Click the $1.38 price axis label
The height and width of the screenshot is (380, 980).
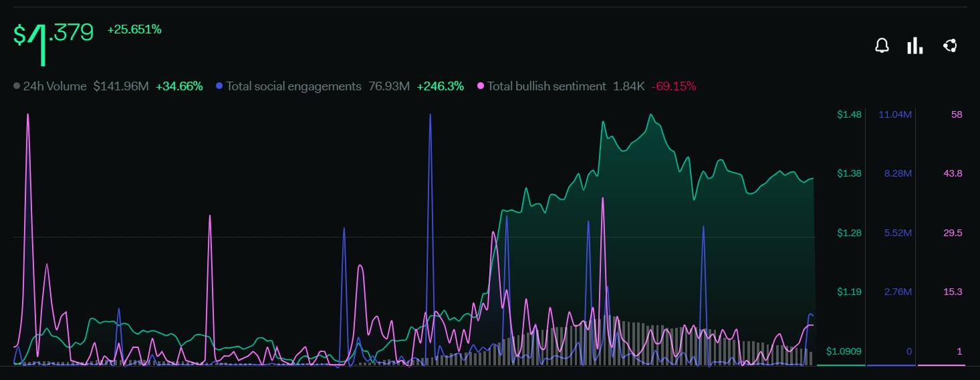pyautogui.click(x=849, y=173)
